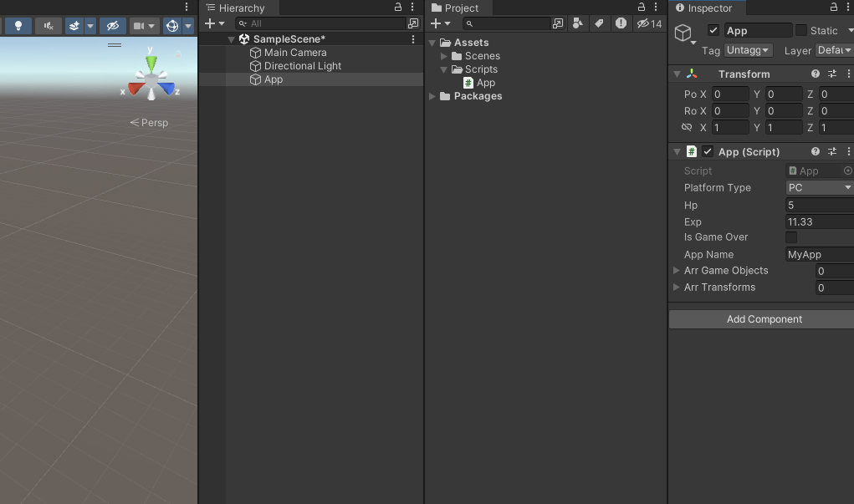
Task: Open the Layer dropdown Default
Action: pyautogui.click(x=835, y=50)
